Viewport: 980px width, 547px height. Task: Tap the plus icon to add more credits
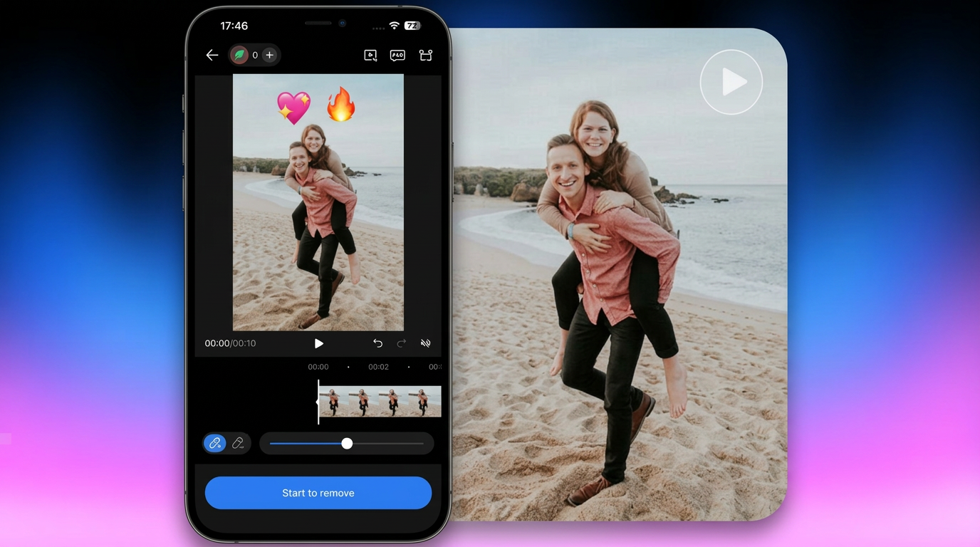(x=269, y=55)
